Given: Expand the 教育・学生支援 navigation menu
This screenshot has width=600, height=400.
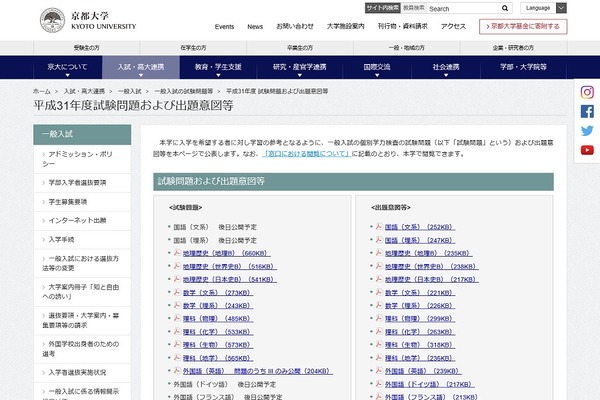Looking at the screenshot, I should pos(218,66).
